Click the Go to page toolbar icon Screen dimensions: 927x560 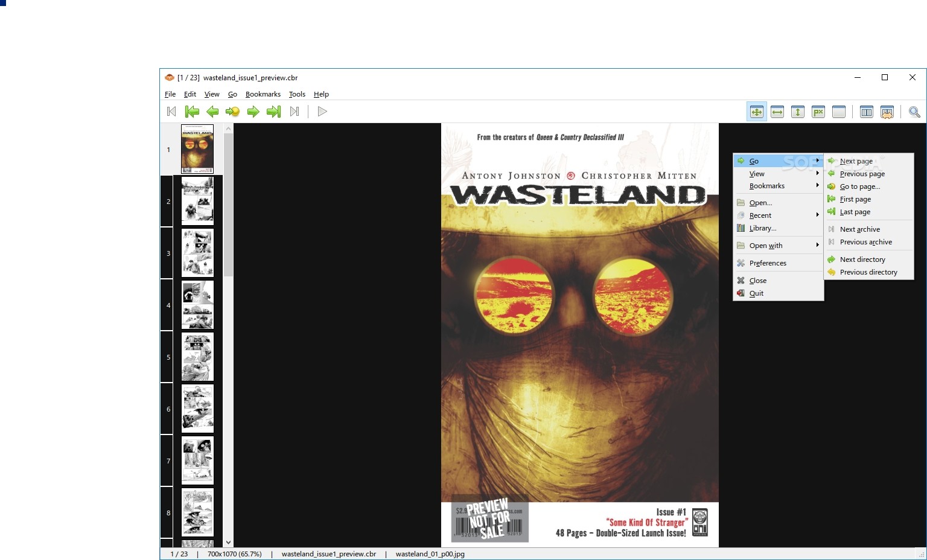[x=232, y=112]
